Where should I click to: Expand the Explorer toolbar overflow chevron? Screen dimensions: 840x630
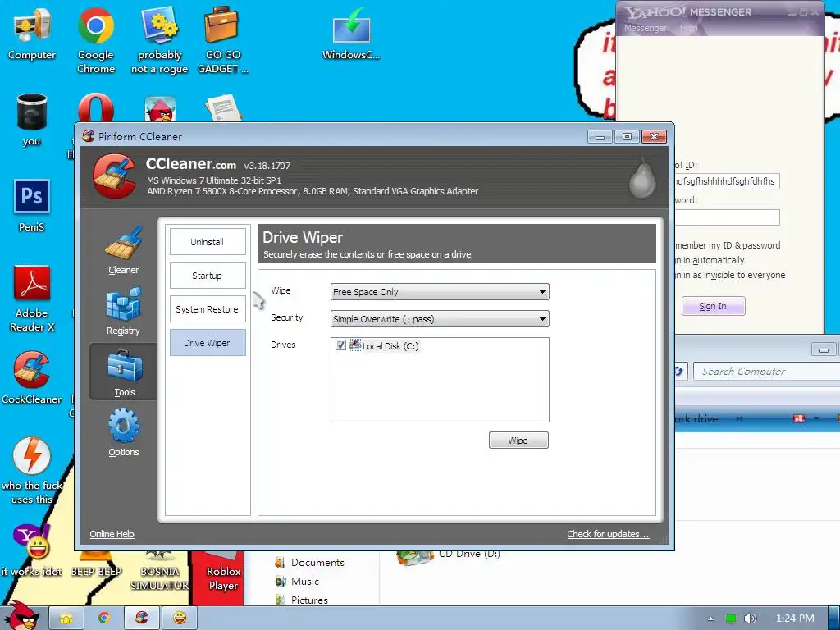click(739, 418)
